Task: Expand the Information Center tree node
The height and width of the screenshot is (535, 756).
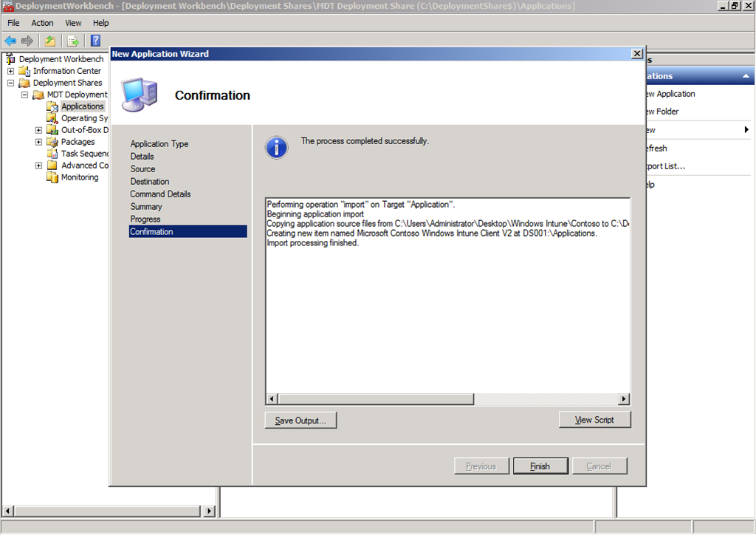Action: pos(10,71)
